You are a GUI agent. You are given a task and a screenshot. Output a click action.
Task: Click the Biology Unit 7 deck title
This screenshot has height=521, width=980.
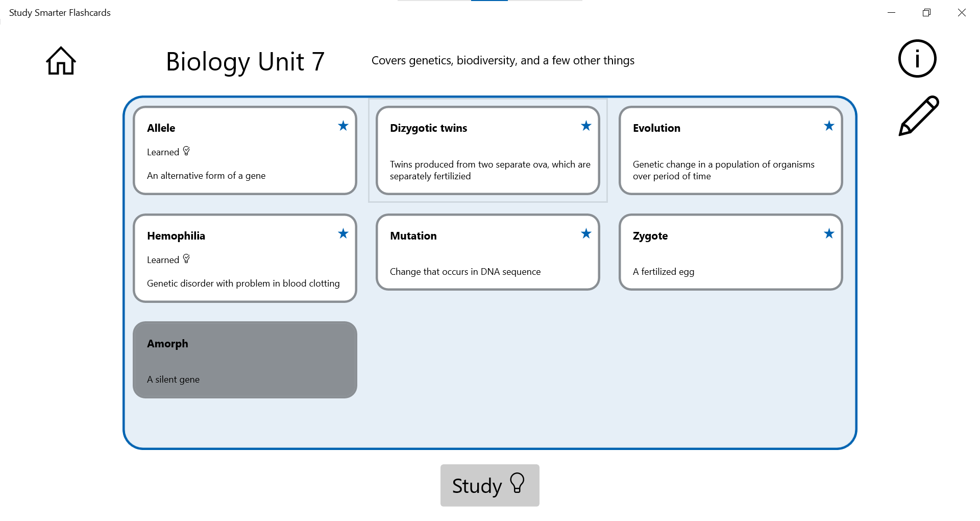(245, 62)
